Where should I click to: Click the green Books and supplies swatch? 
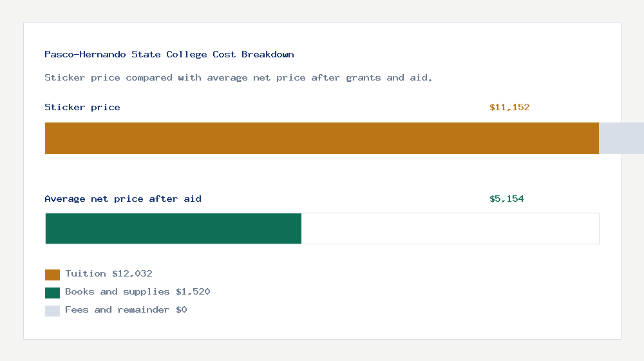[x=52, y=293]
